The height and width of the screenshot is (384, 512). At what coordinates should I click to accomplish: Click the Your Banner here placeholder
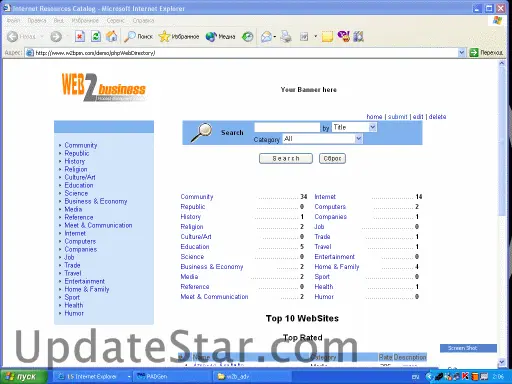click(x=309, y=90)
